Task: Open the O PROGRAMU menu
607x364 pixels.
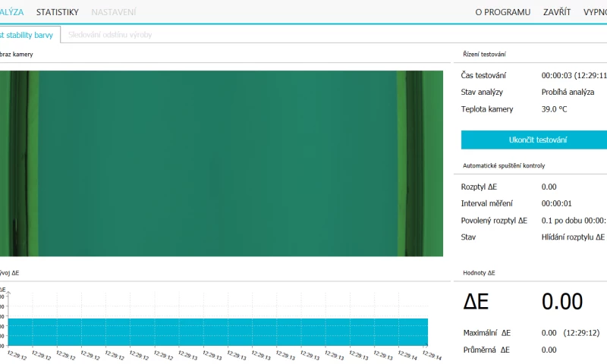Action: pos(502,12)
